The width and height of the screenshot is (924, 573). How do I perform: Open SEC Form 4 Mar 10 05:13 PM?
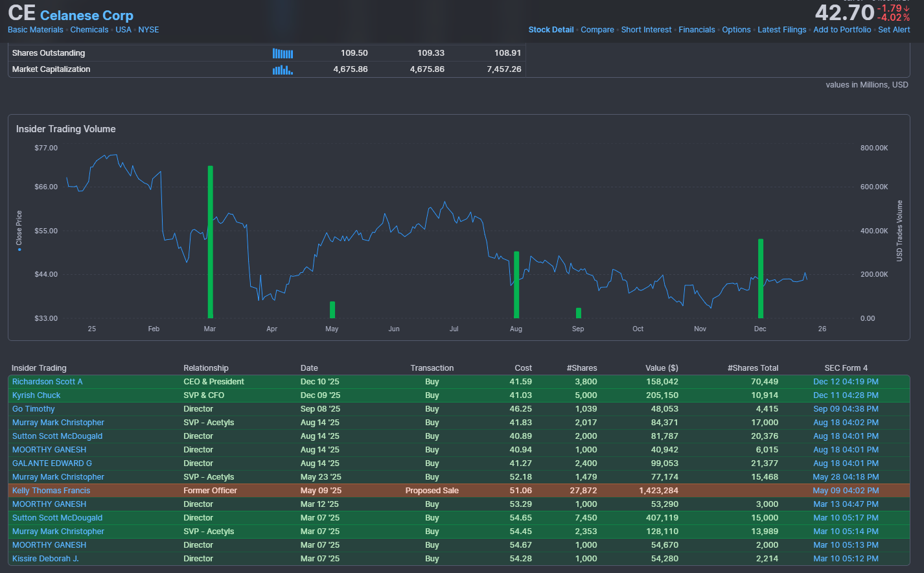click(x=846, y=545)
